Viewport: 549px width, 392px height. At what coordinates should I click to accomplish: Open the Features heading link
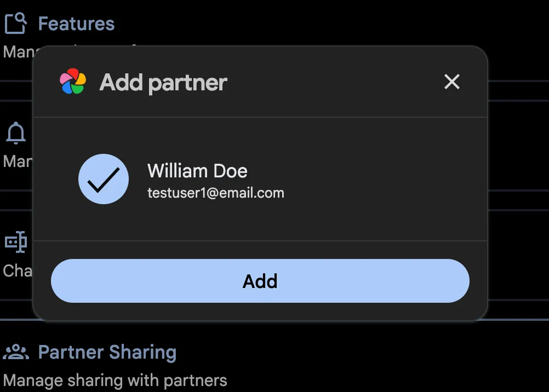(x=76, y=24)
